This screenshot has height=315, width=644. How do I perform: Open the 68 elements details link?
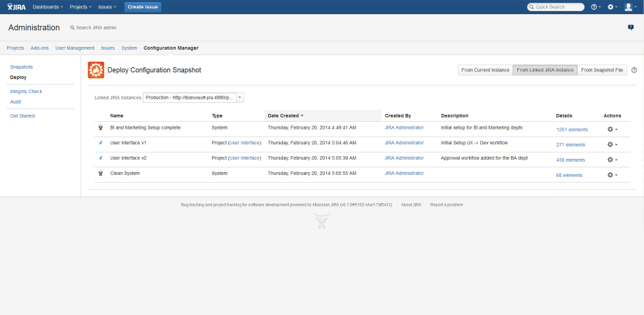(x=569, y=175)
